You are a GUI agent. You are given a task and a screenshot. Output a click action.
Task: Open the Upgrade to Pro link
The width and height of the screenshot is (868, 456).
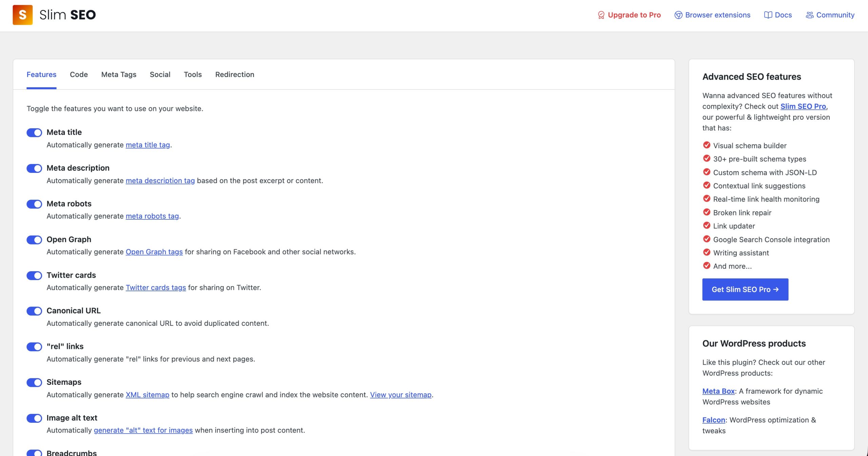point(629,15)
